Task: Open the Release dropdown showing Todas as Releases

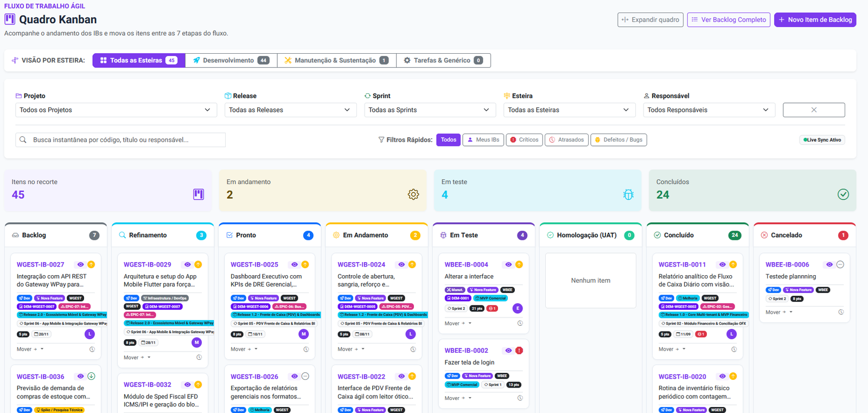Action: [x=290, y=110]
